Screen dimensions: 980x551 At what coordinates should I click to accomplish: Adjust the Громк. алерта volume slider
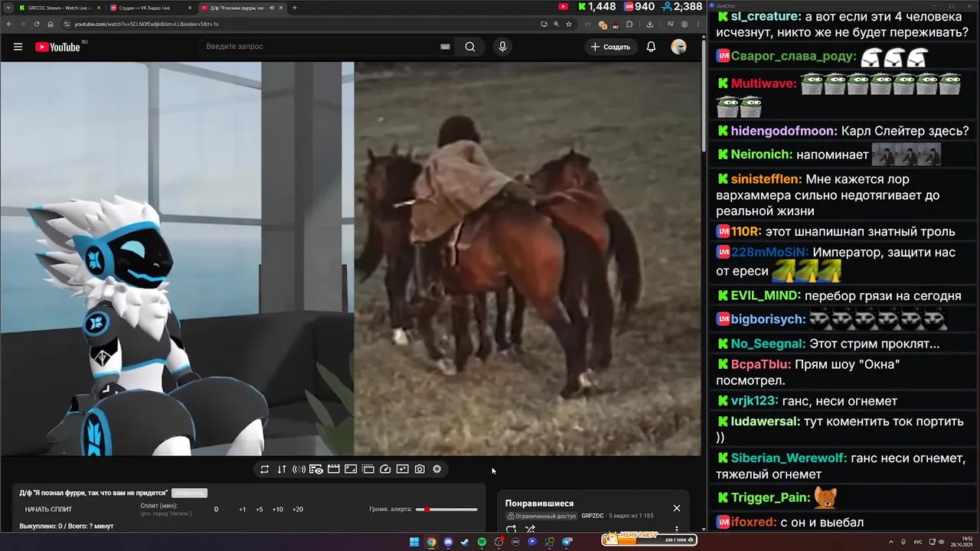446,509
